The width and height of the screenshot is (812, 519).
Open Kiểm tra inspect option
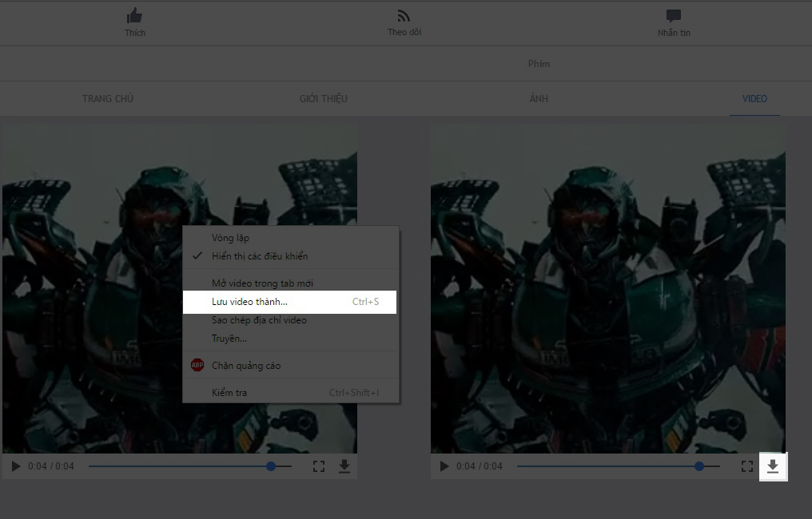(229, 393)
